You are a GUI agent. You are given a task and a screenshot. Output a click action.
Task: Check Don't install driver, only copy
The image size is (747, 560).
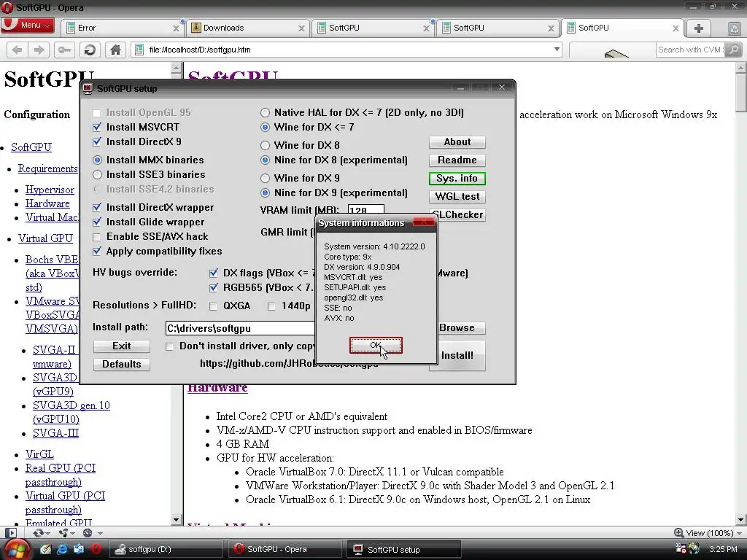[169, 346]
